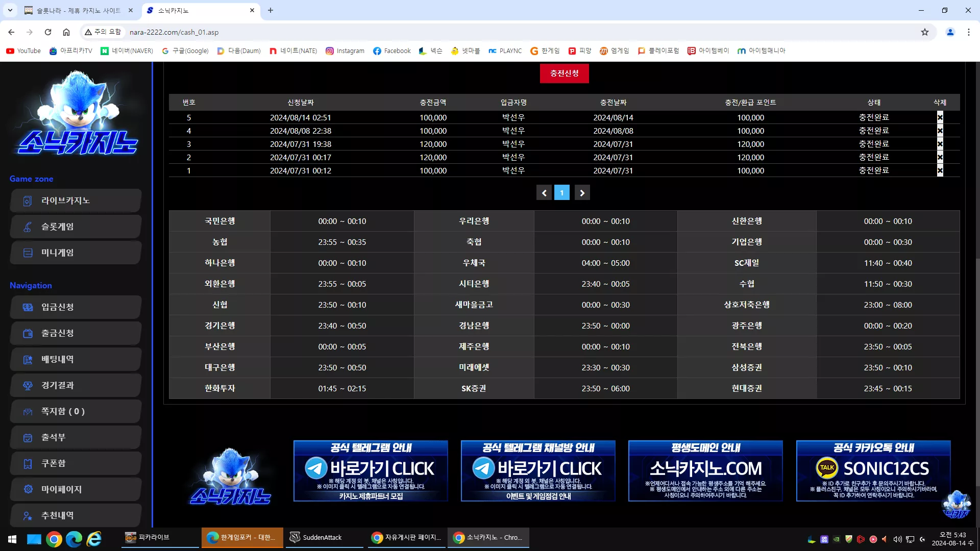Open the 평생도메인 안내 banner
980x551 pixels.
click(705, 471)
